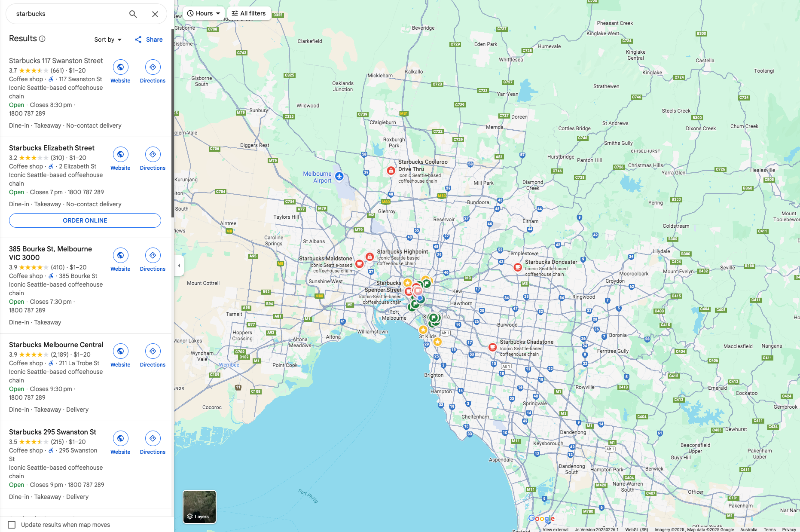
Task: Collapse the side results panel
Action: click(x=179, y=266)
